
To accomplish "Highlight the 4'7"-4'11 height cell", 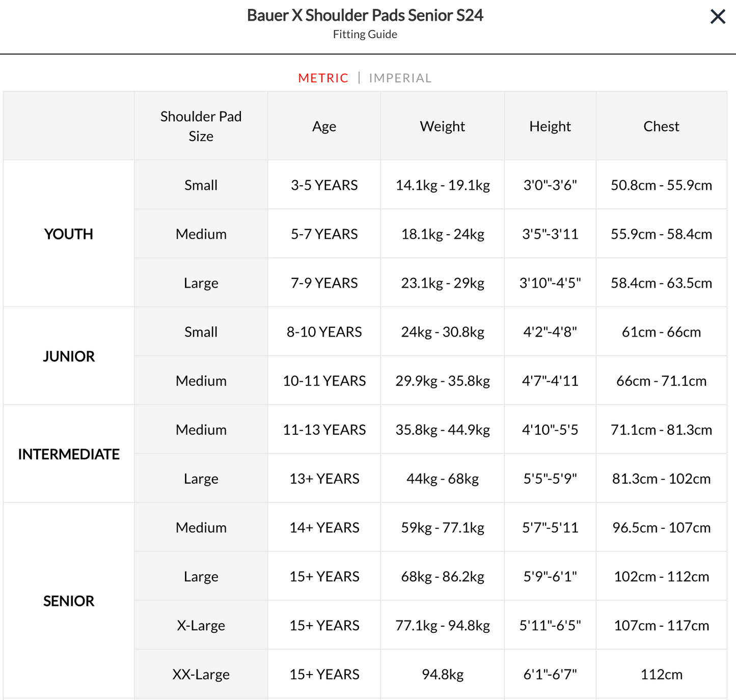I will point(550,381).
